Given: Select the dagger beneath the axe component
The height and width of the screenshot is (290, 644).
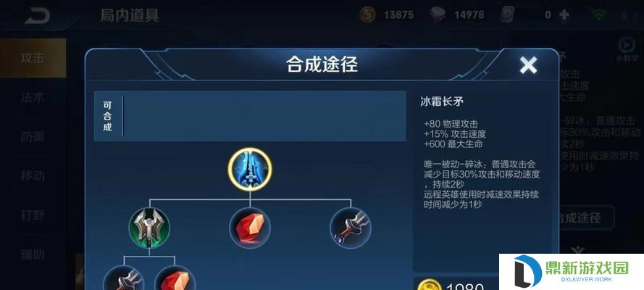Looking at the screenshot, I should (x=124, y=279).
